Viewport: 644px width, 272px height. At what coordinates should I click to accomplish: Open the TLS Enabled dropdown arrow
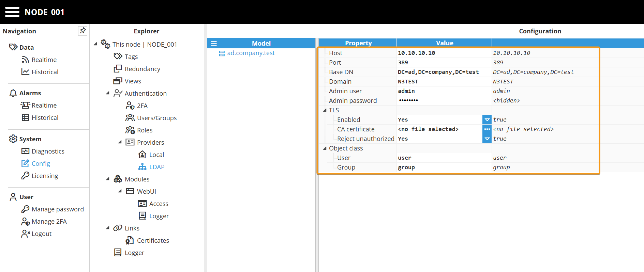487,119
